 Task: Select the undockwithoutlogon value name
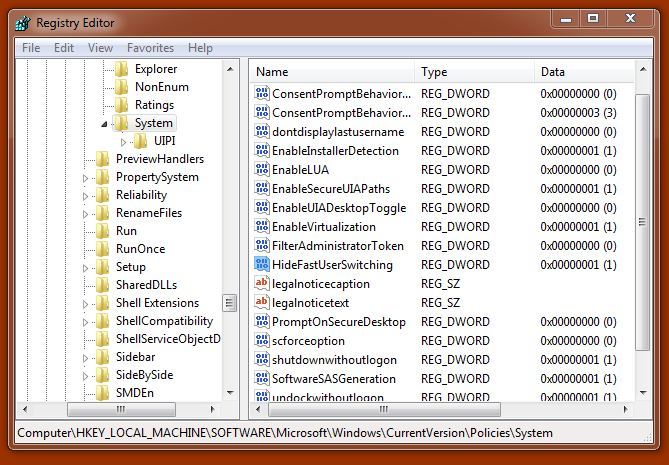click(328, 397)
